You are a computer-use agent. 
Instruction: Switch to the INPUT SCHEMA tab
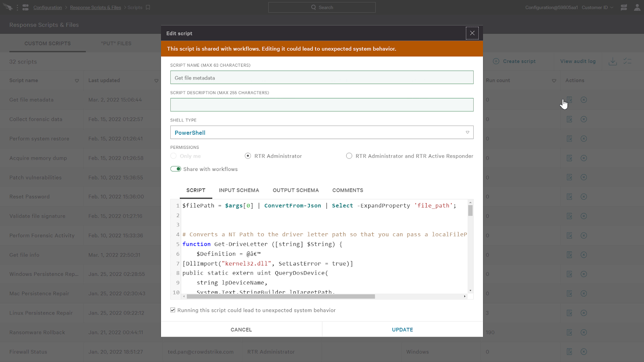239,190
